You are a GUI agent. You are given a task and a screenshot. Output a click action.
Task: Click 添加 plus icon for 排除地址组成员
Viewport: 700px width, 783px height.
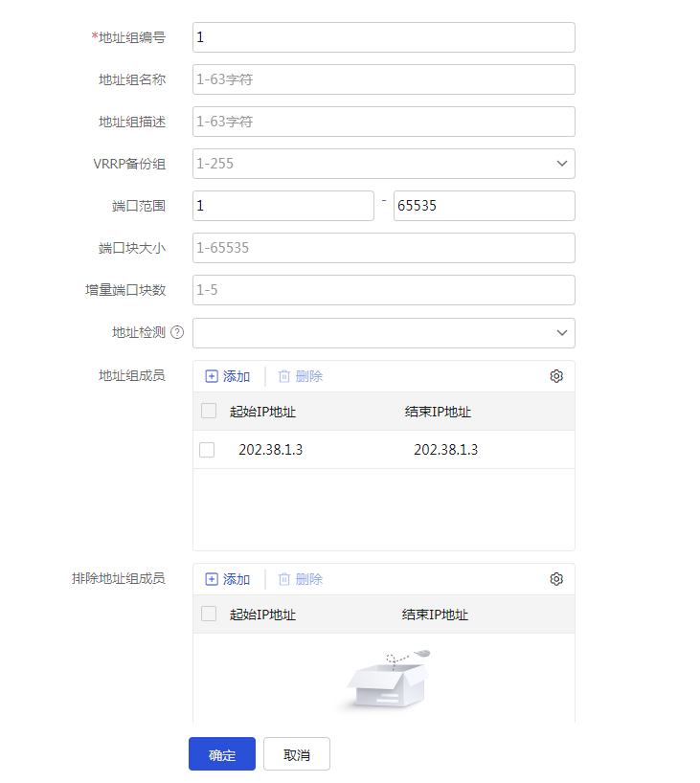click(212, 579)
